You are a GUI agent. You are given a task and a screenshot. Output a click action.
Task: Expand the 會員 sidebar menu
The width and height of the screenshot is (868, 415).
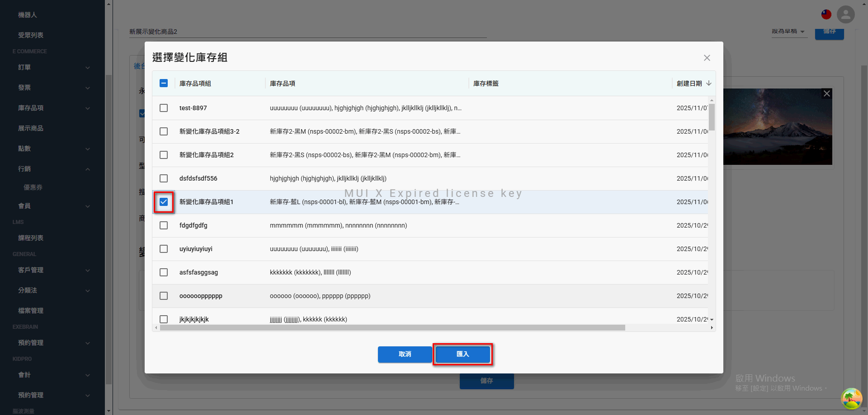(52, 206)
